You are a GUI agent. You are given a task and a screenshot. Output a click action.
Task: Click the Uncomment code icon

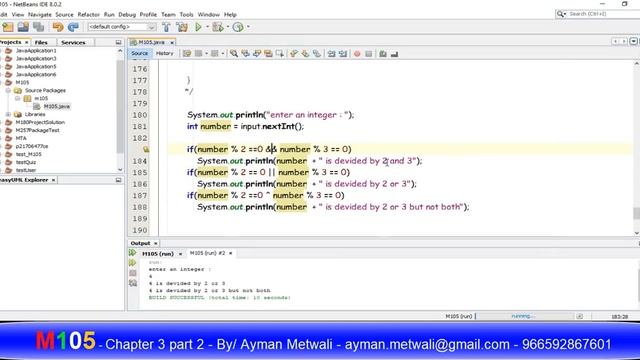click(x=394, y=54)
